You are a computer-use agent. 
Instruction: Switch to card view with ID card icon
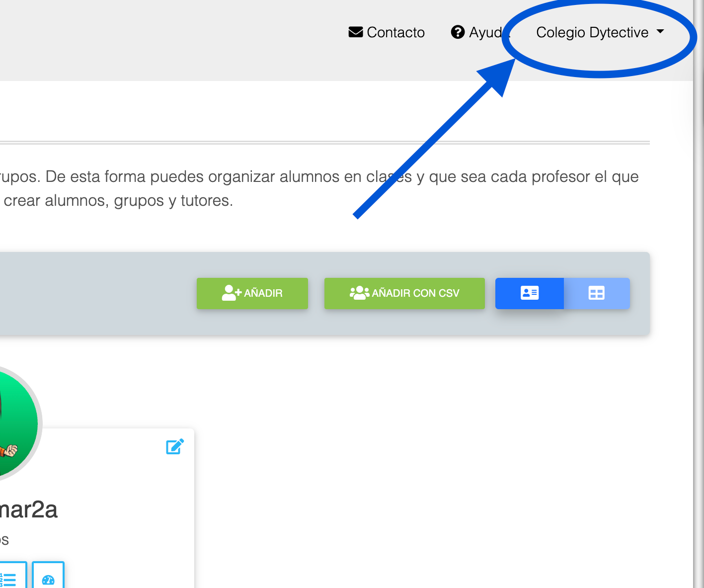[x=530, y=293]
